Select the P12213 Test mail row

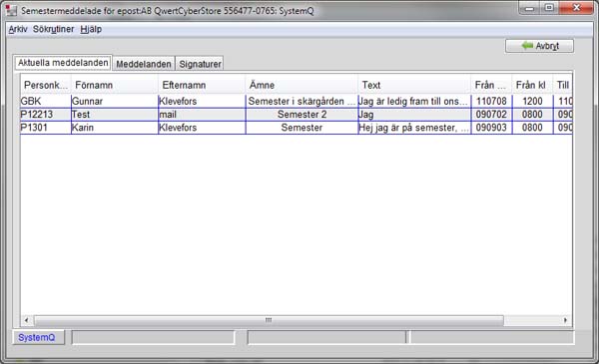coord(297,115)
